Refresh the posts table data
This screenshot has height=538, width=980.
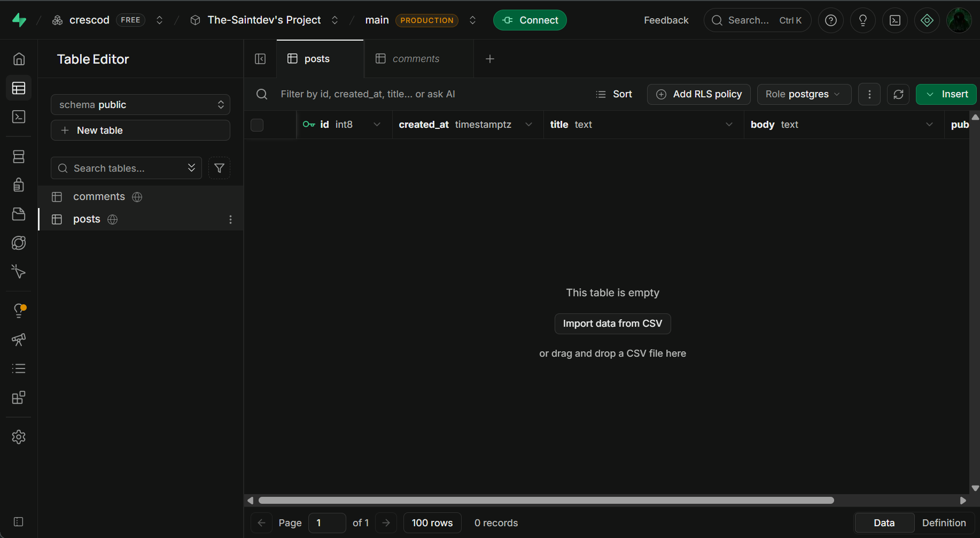pos(898,94)
